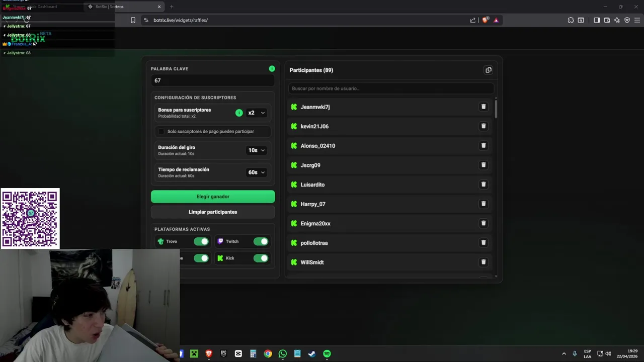Viewport: 644px width, 362px height.
Task: Delete Jscrg09 from the participants list
Action: (x=484, y=165)
